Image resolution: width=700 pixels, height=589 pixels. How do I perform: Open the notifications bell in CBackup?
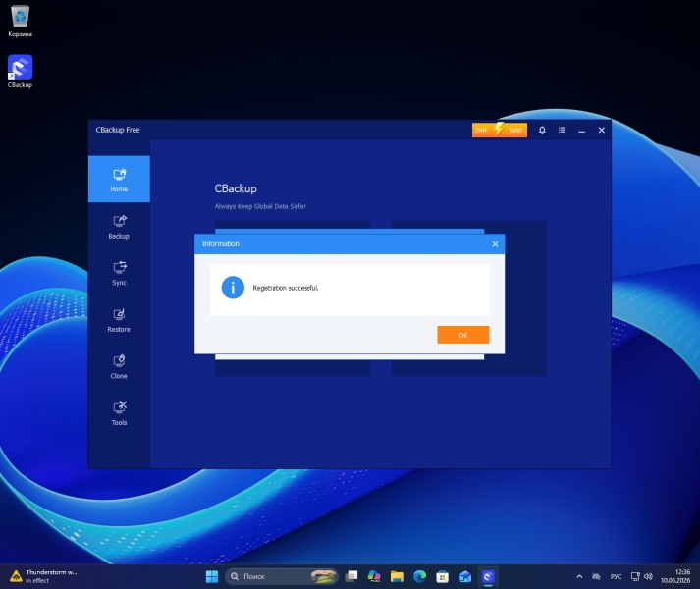point(542,130)
